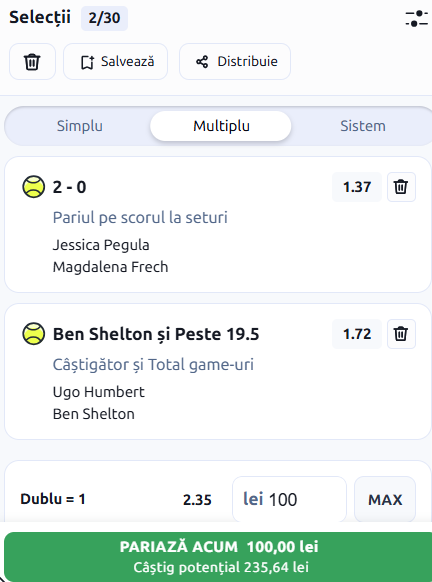Remove the 2 - 0 Pegula selection
The image size is (432, 582).
coord(401,187)
